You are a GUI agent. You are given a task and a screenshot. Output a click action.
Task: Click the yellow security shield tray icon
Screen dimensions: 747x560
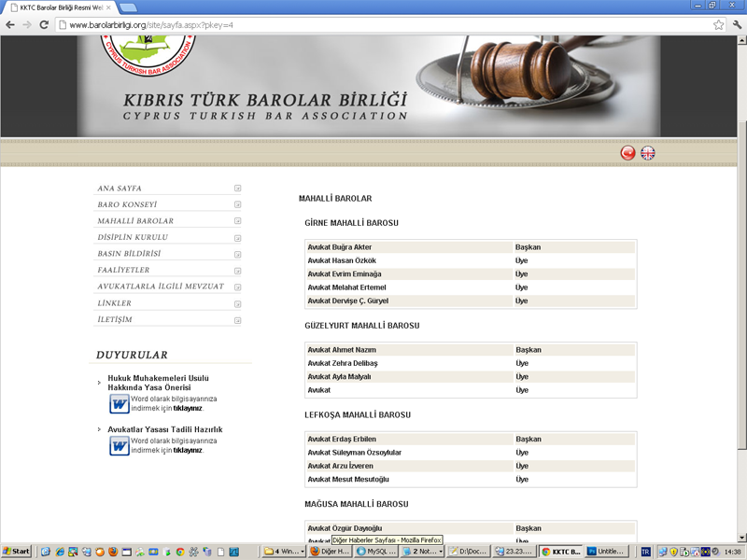point(673,552)
